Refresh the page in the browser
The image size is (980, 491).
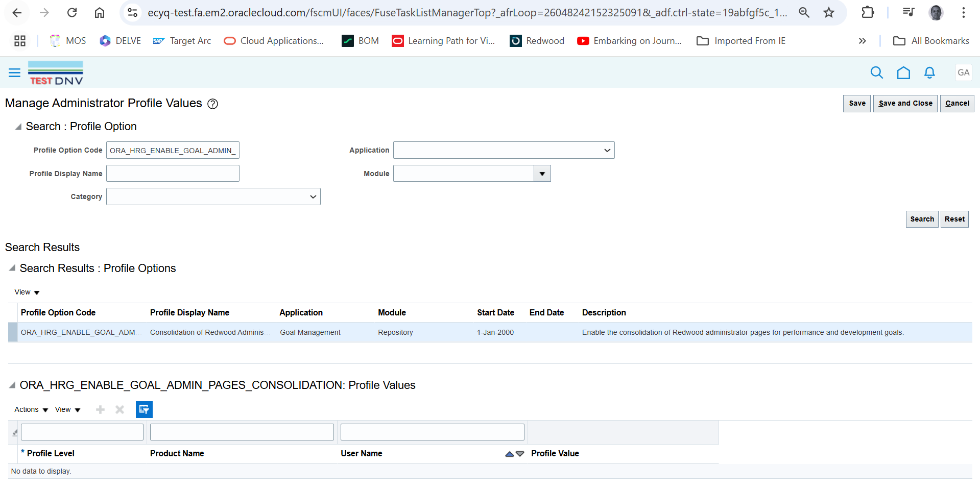click(72, 13)
